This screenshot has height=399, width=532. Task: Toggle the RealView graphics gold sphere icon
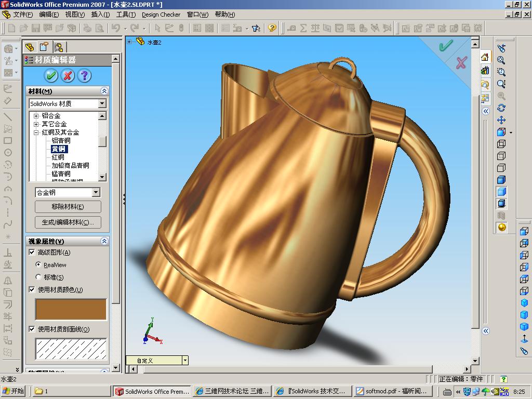[502, 228]
